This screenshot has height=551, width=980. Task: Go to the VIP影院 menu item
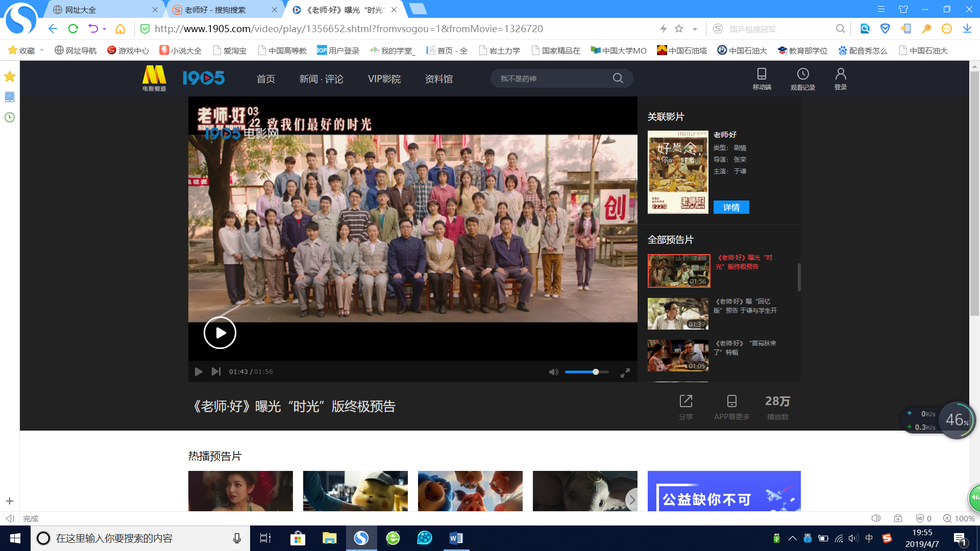384,79
